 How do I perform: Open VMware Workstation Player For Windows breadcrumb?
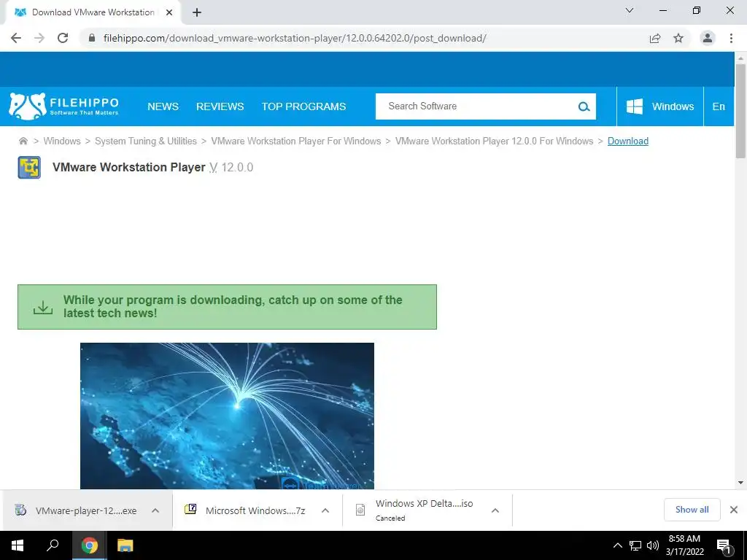coord(296,141)
